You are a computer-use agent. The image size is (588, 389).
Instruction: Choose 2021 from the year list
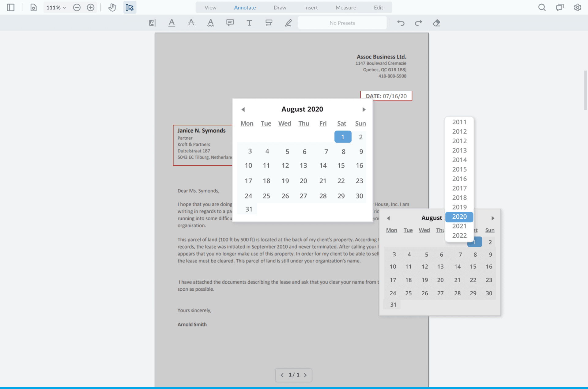tap(459, 226)
